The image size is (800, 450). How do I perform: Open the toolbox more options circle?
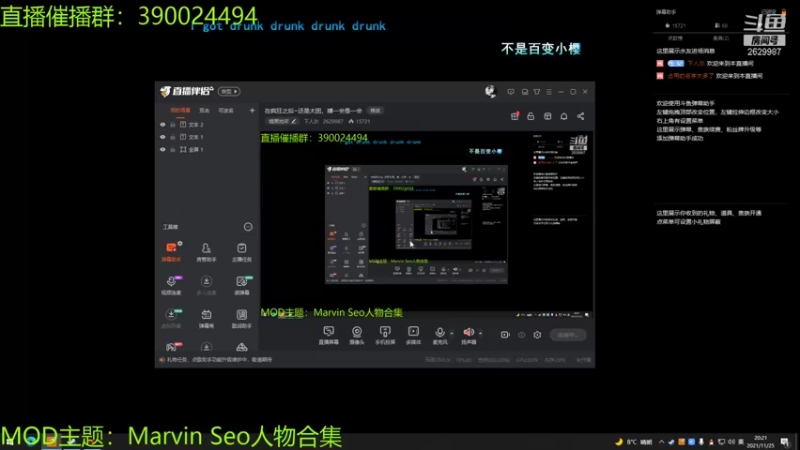pos(248,227)
